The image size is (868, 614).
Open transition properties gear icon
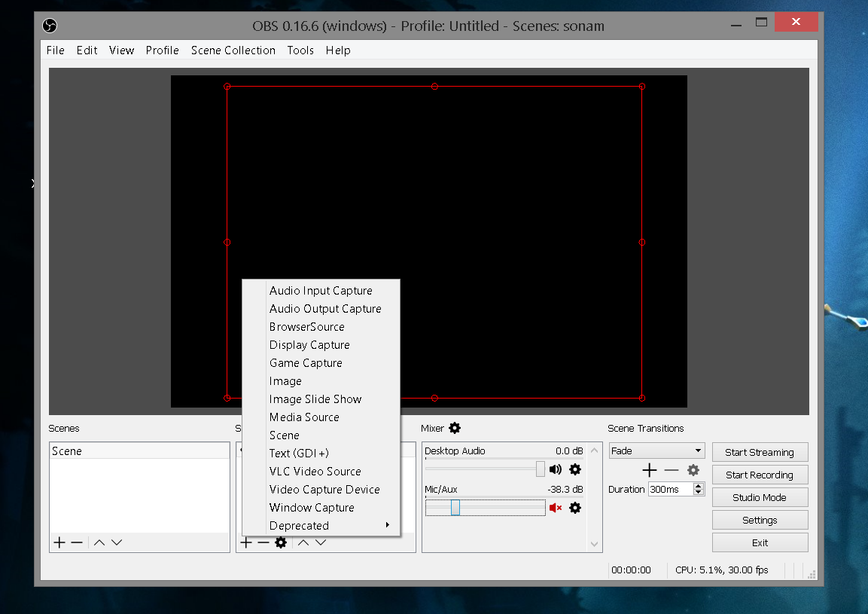693,470
